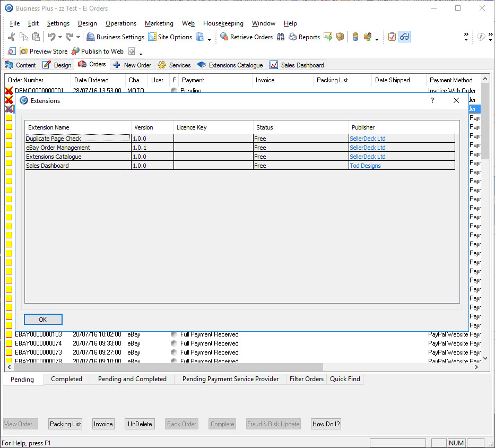Click the clipboard checklist toolbar icon

392,37
